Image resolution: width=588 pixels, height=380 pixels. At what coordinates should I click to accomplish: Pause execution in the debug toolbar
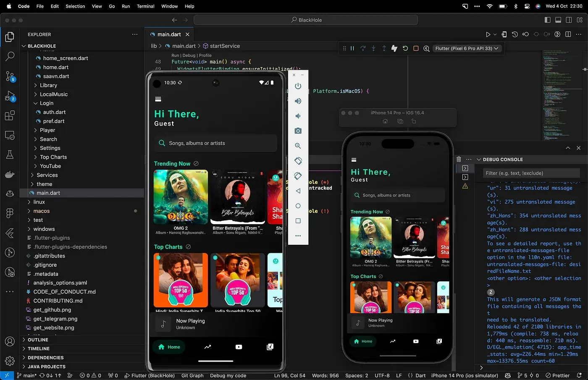(x=352, y=48)
